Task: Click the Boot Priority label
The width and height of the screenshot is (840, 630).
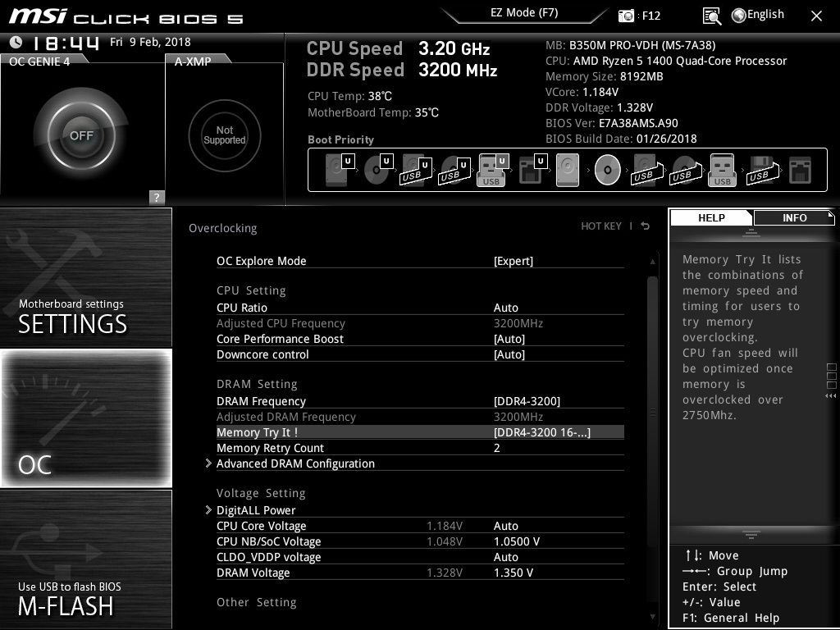Action: [340, 139]
